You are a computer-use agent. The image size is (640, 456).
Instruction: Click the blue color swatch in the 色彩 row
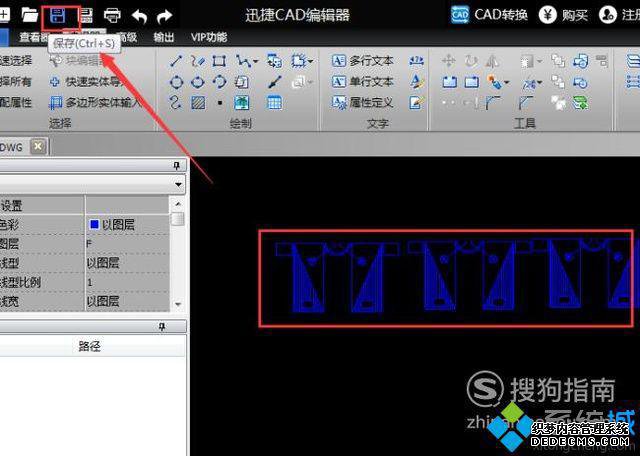click(94, 225)
